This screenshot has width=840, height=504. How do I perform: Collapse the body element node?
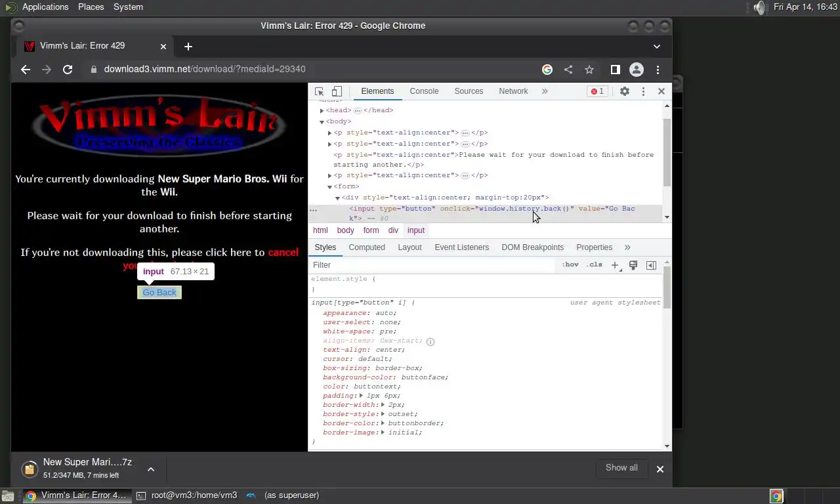(322, 122)
